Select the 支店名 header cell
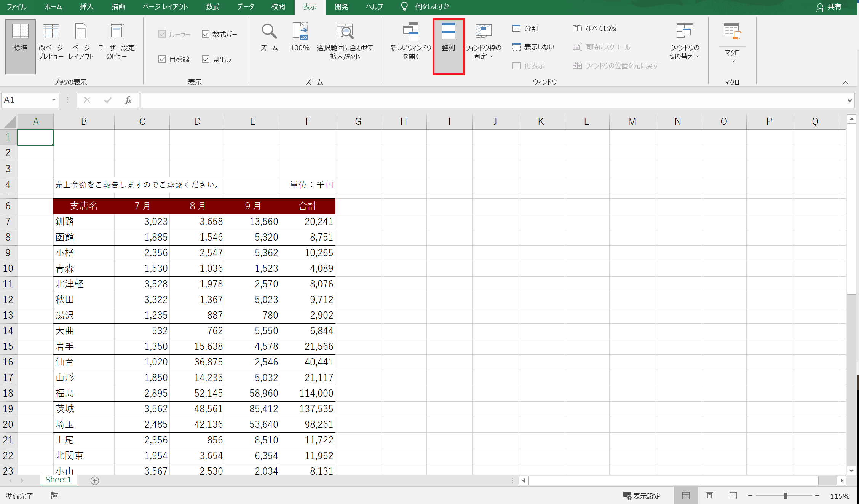 point(84,206)
